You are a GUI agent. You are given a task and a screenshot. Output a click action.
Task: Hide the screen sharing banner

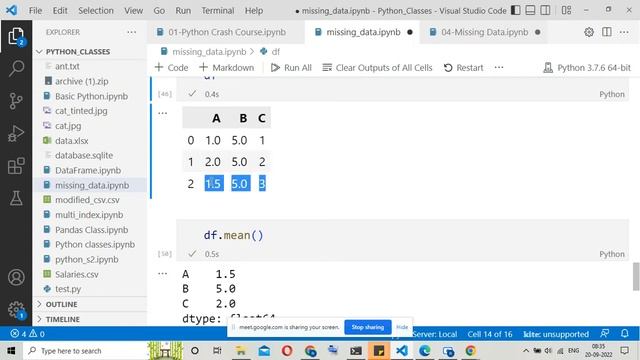[402, 327]
